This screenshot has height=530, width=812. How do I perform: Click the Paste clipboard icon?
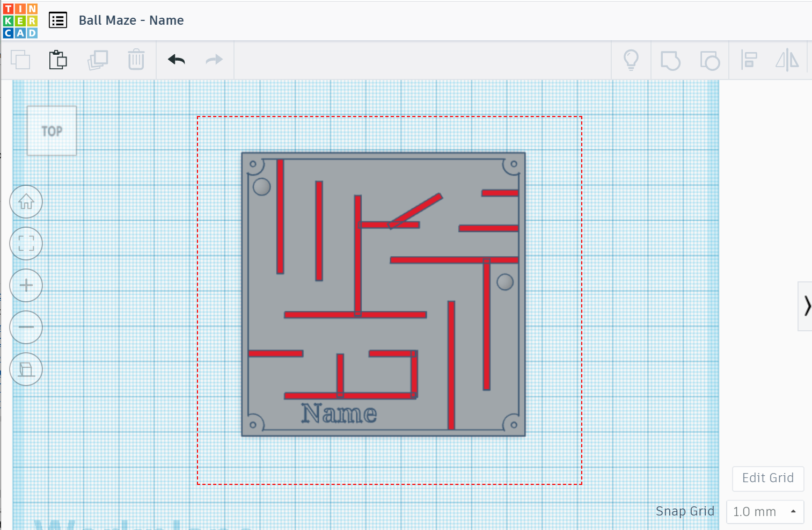click(58, 60)
